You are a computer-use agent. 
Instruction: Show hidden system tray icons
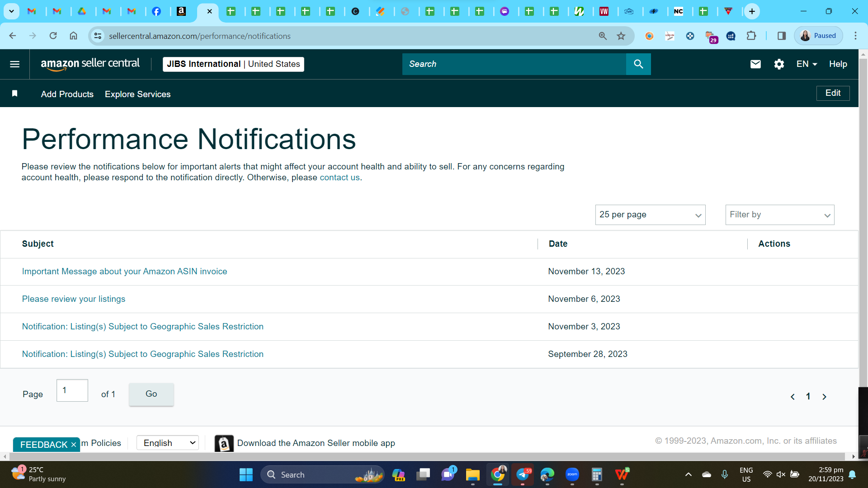point(688,474)
